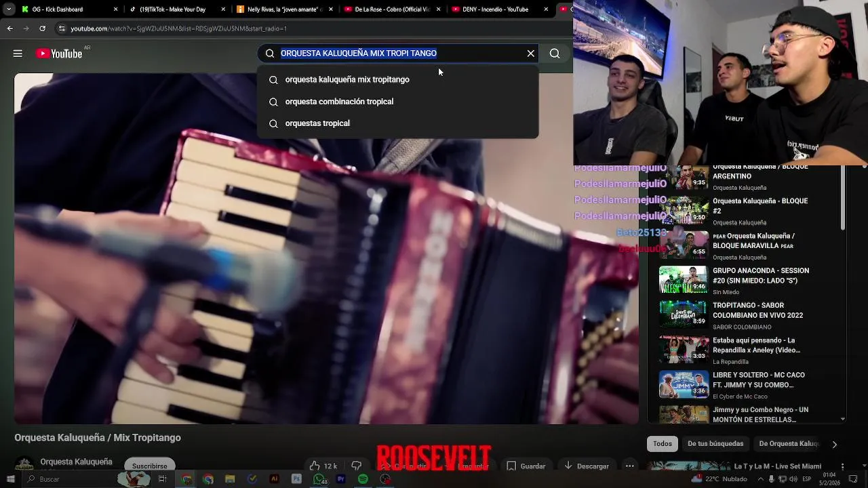The height and width of the screenshot is (488, 868).
Task: Switch to the DENY - Incendio YouTube tab
Action: [499, 9]
